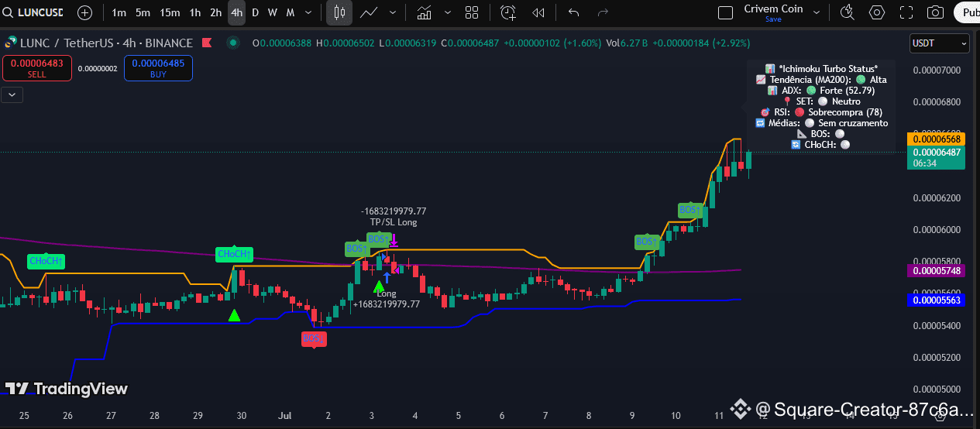Click the orange 0.00006568 price label
Screen dimensions: 980x429
936,139
